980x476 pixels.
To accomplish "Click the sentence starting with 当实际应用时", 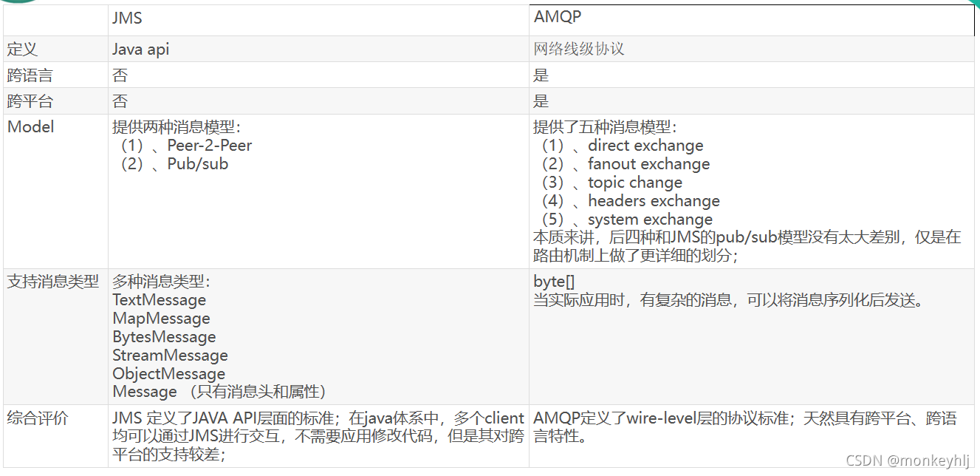I will point(729,300).
